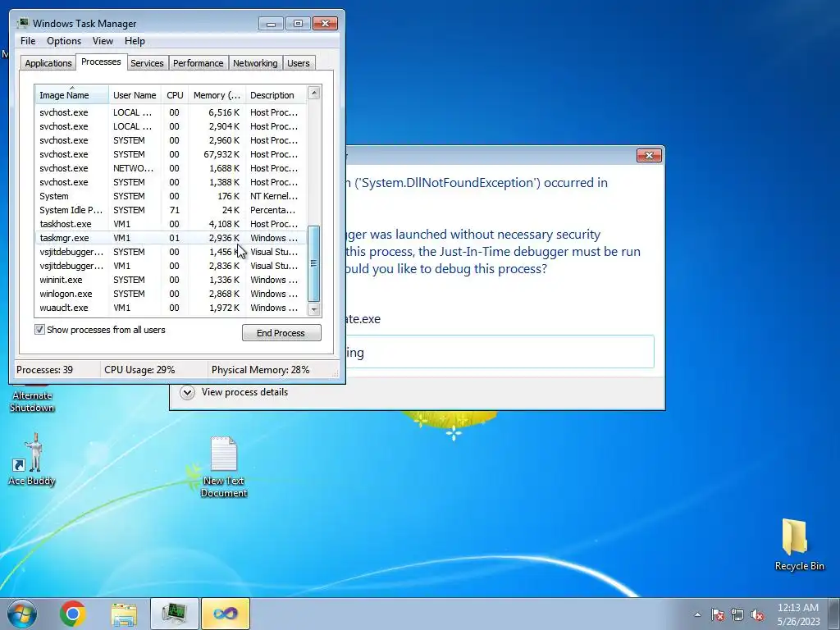Select the Processes tab
The image size is (840, 630).
101,62
